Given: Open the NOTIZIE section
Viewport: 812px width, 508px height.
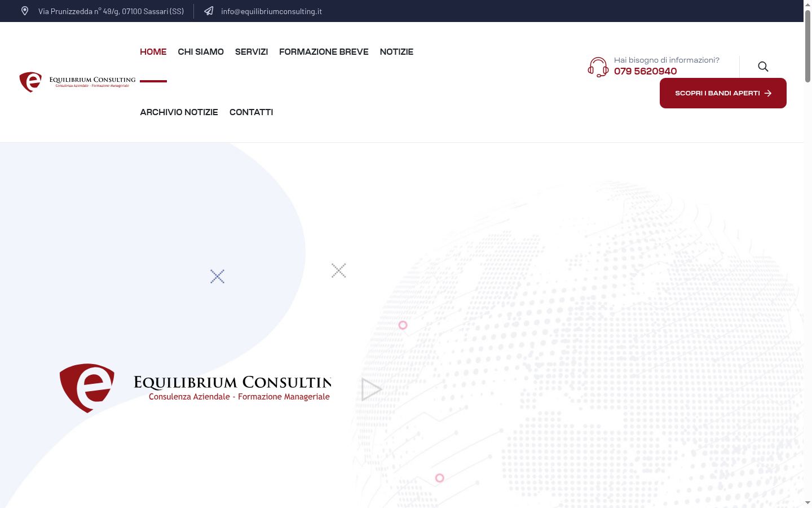Looking at the screenshot, I should click(x=396, y=52).
